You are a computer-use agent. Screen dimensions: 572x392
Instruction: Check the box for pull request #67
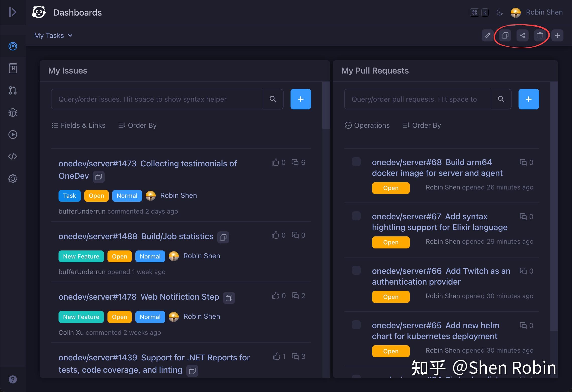click(x=356, y=216)
